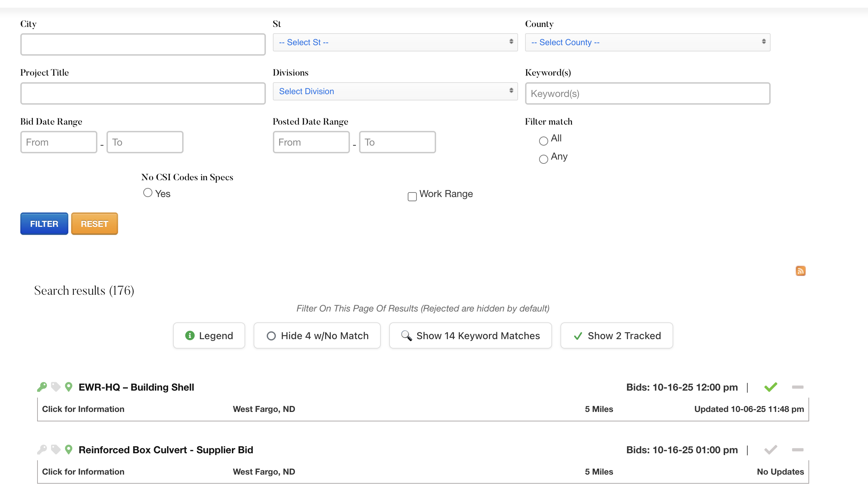
Task: Click map pin icon for EWR-HQ Building Shell
Action: point(69,387)
